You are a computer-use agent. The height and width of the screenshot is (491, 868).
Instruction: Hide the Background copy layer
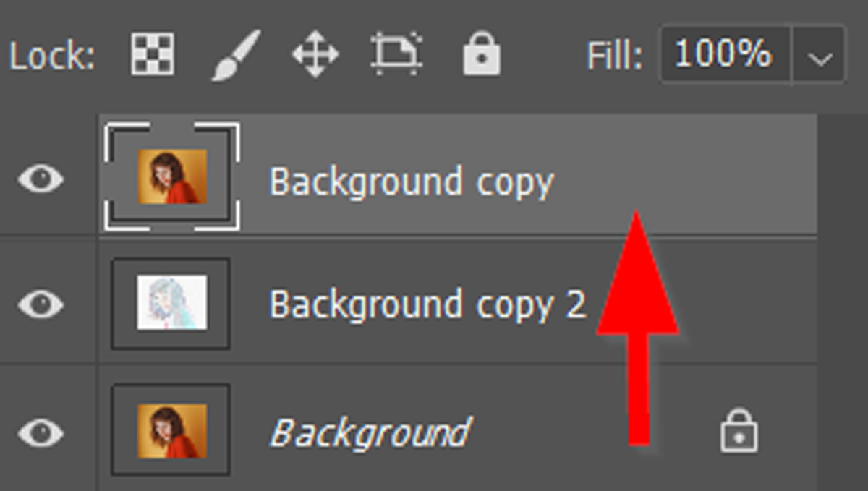(x=41, y=179)
